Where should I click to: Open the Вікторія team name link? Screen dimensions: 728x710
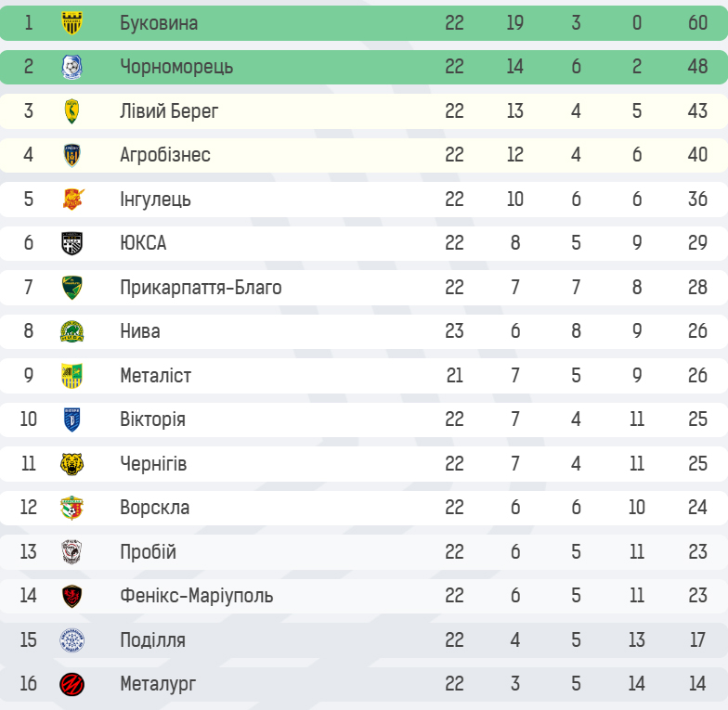point(152,420)
